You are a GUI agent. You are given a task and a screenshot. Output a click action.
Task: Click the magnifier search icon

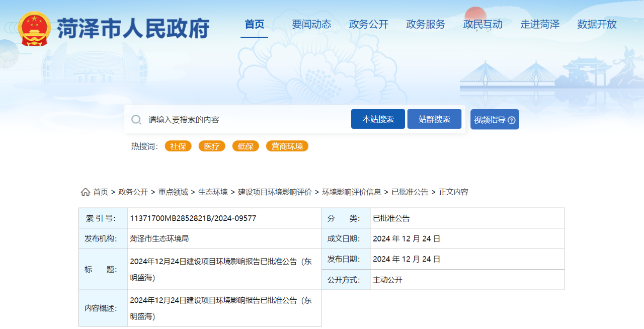[136, 120]
